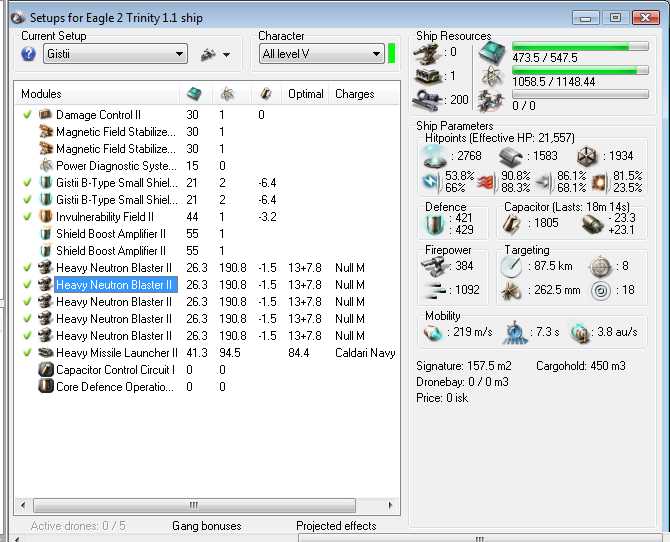
Task: Click the structure hitpoints icon showing 1934
Action: [587, 156]
